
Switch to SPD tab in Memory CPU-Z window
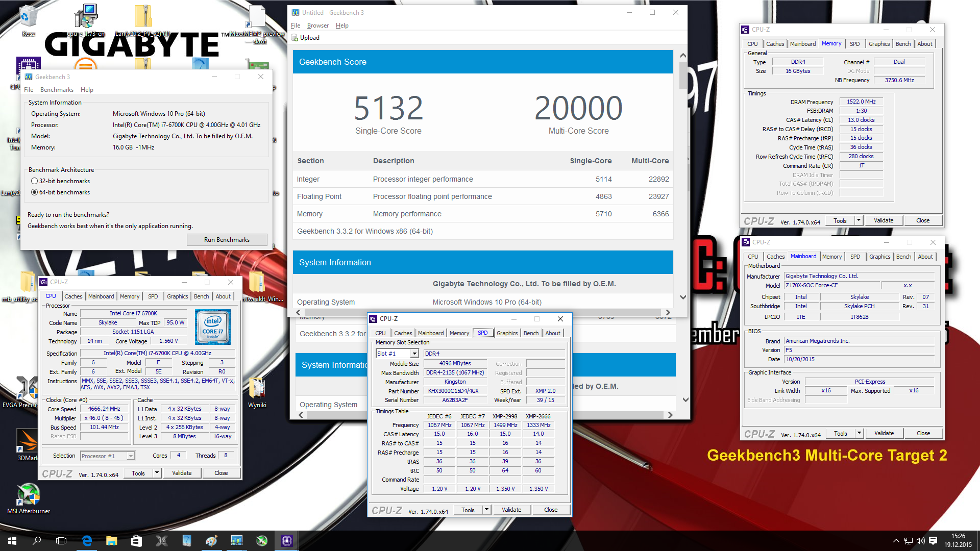click(854, 44)
